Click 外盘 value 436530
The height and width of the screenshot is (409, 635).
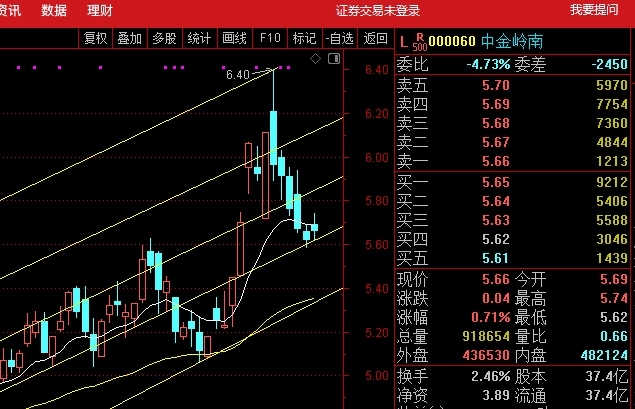pos(486,356)
